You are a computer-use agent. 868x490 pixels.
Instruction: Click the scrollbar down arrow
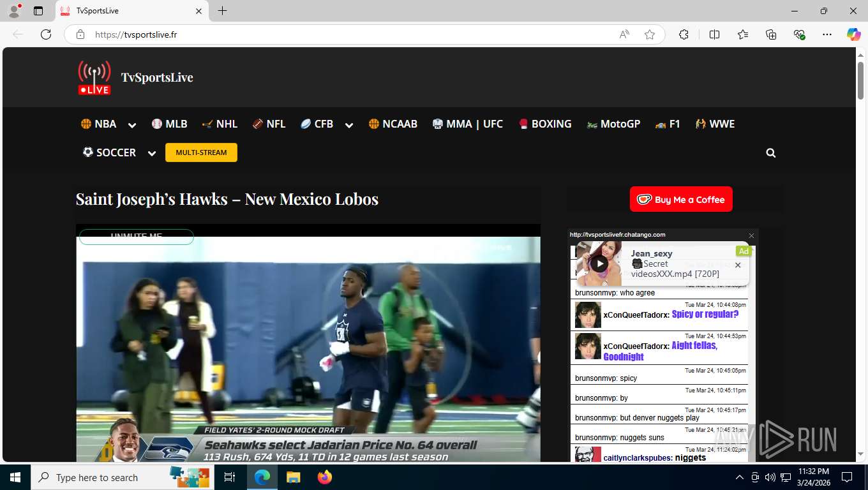860,454
